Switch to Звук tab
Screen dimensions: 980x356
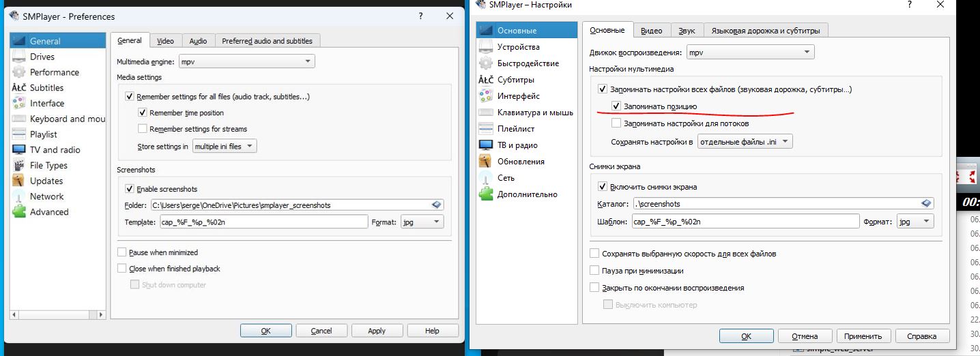[687, 31]
